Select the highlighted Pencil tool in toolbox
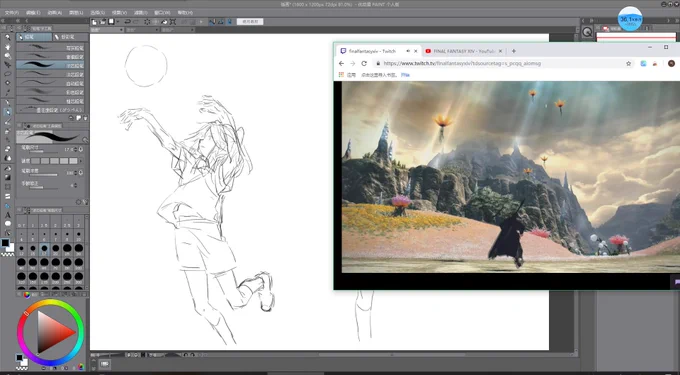 point(7,112)
